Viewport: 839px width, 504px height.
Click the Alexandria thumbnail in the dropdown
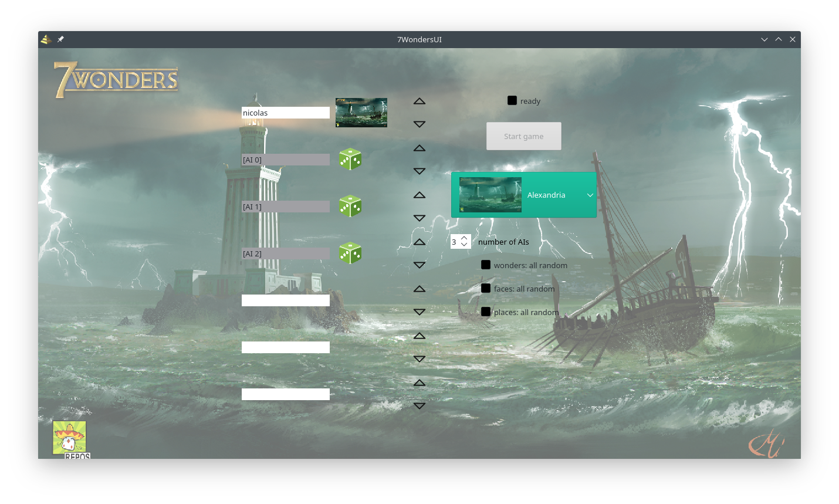pyautogui.click(x=490, y=195)
